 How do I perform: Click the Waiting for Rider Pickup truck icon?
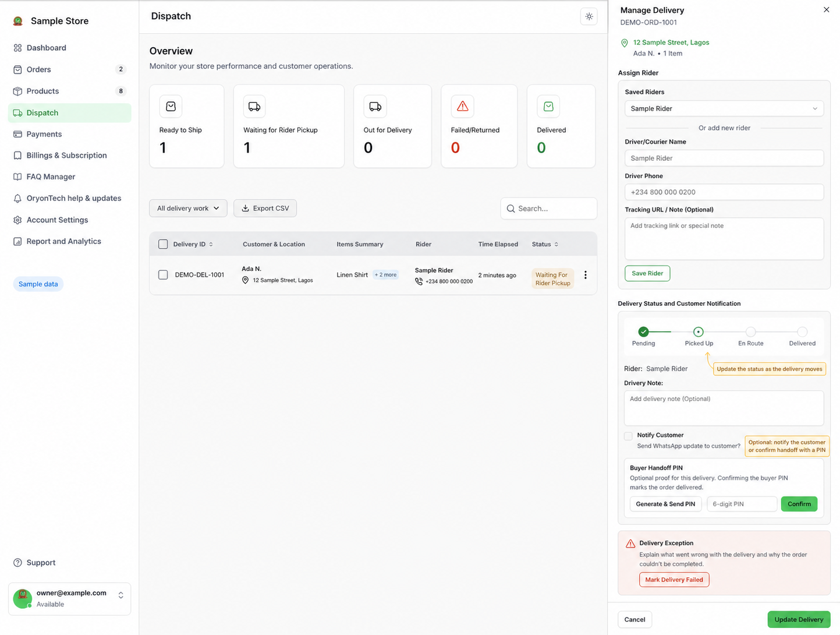[254, 106]
